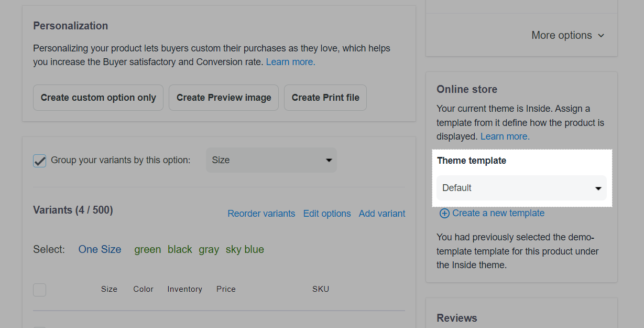Select the sky blue color variants

[x=245, y=249]
